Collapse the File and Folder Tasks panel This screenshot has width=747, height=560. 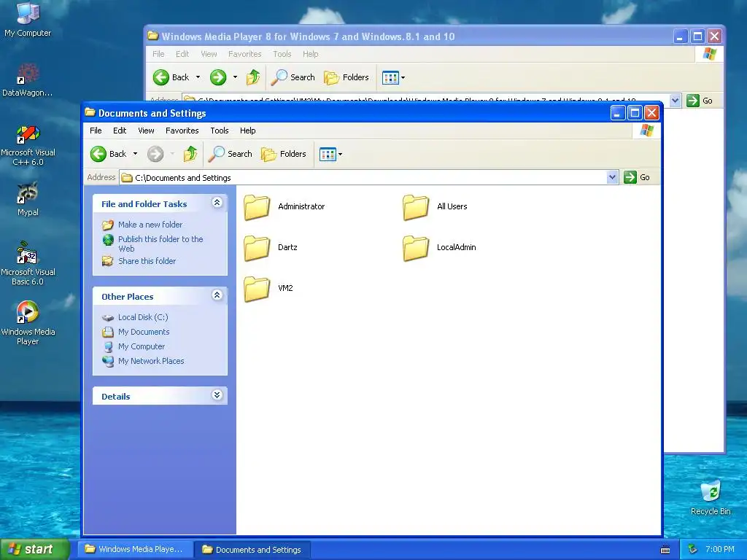pyautogui.click(x=217, y=203)
